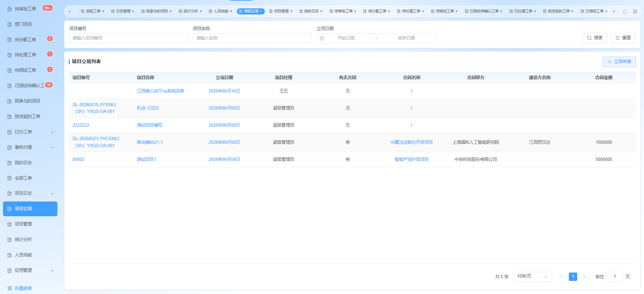Switch to the 项目管理 tab
Image resolution: width=644 pixels, height=294 pixels.
[281, 11]
